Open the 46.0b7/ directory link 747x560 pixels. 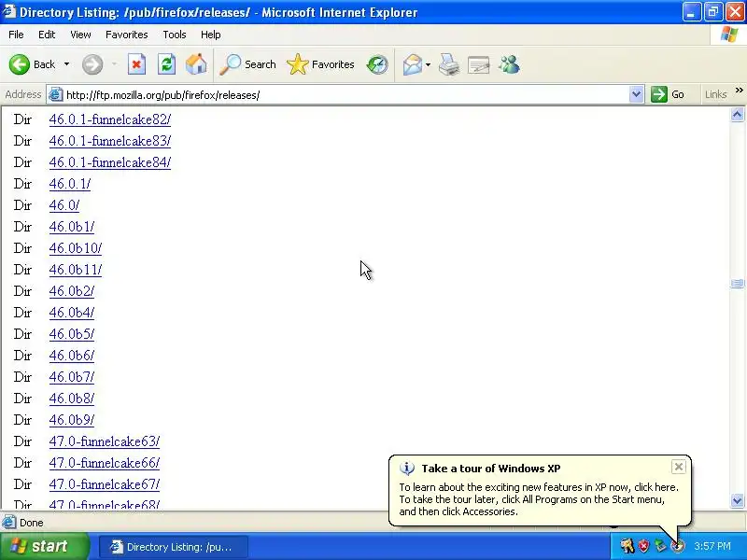[72, 377]
